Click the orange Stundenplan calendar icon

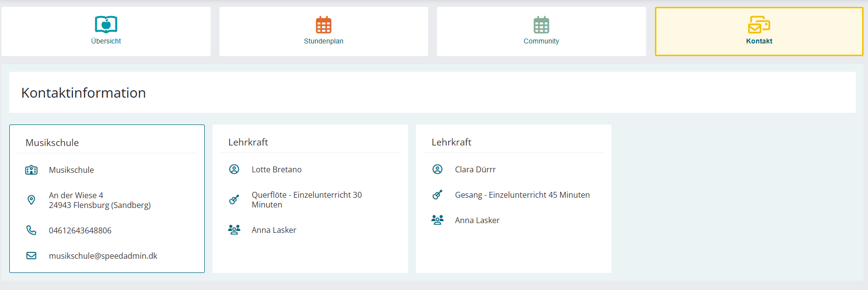pos(324,24)
